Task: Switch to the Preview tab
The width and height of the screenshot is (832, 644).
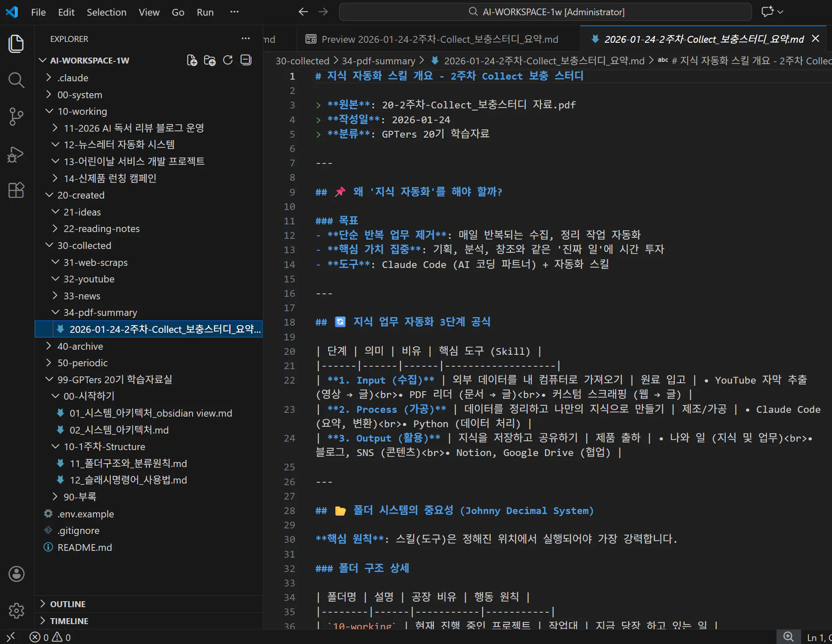Action: coord(433,39)
